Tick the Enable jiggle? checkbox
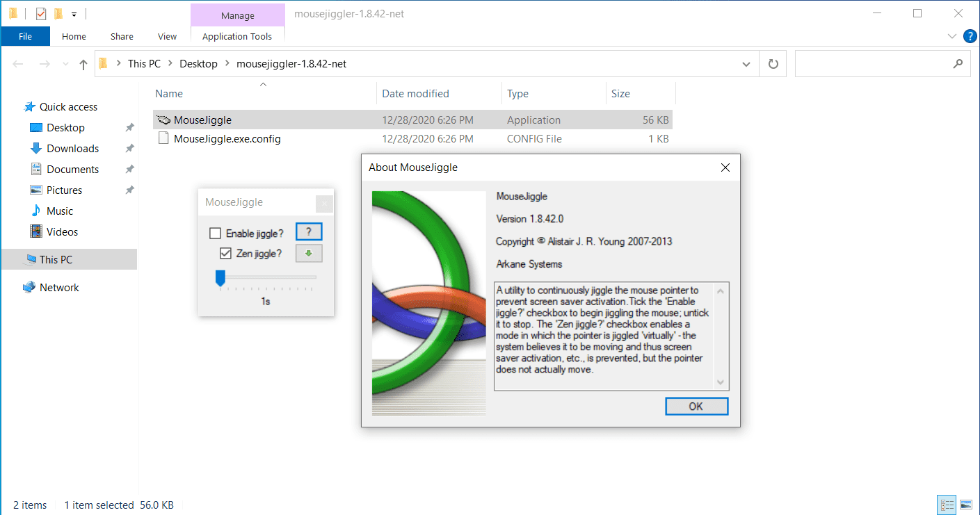The image size is (980, 515). [x=216, y=234]
